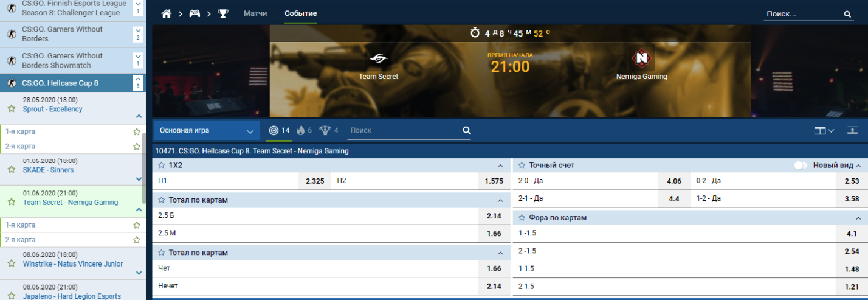The height and width of the screenshot is (300, 868).
Task: Favorite the 1X2 market star
Action: (x=162, y=165)
